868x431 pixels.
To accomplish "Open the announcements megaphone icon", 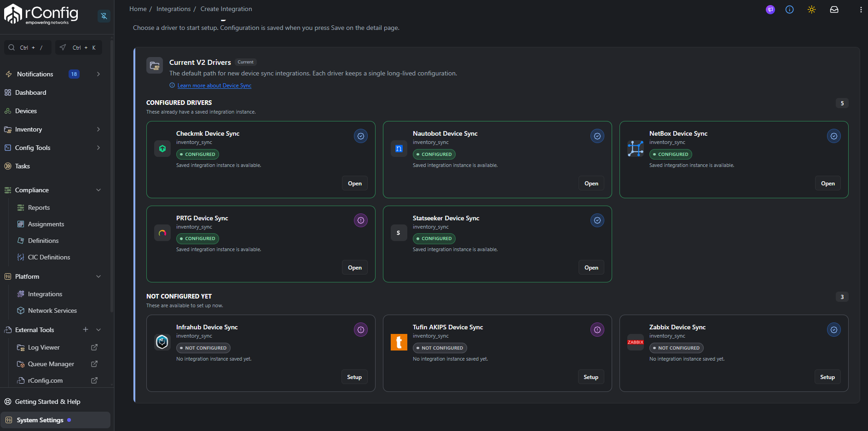I will point(770,10).
